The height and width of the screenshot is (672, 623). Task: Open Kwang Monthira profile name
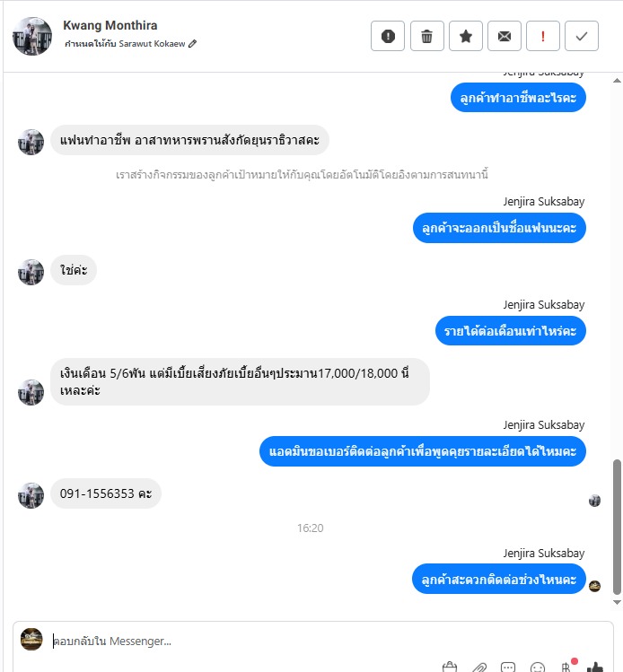110,25
